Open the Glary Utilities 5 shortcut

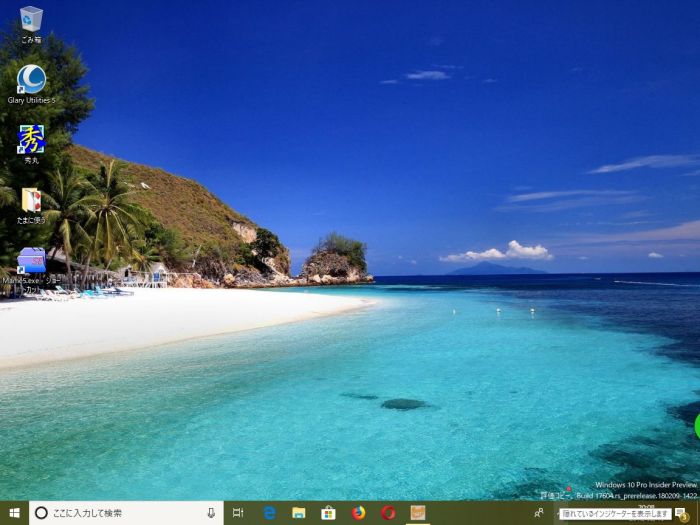pos(31,80)
